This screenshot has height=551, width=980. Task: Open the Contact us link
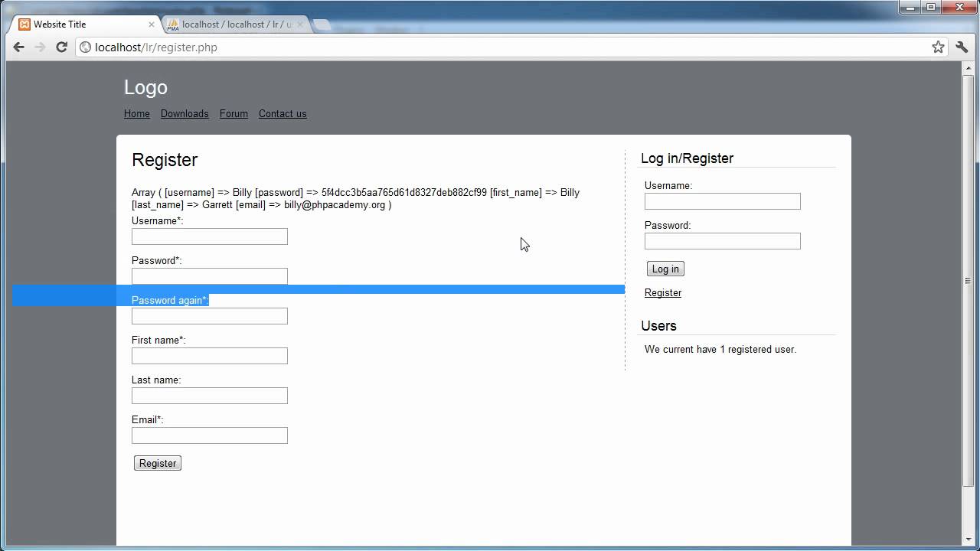pos(283,114)
